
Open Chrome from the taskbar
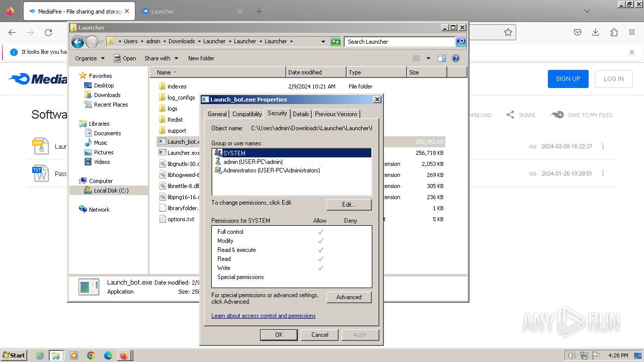pyautogui.click(x=91, y=355)
